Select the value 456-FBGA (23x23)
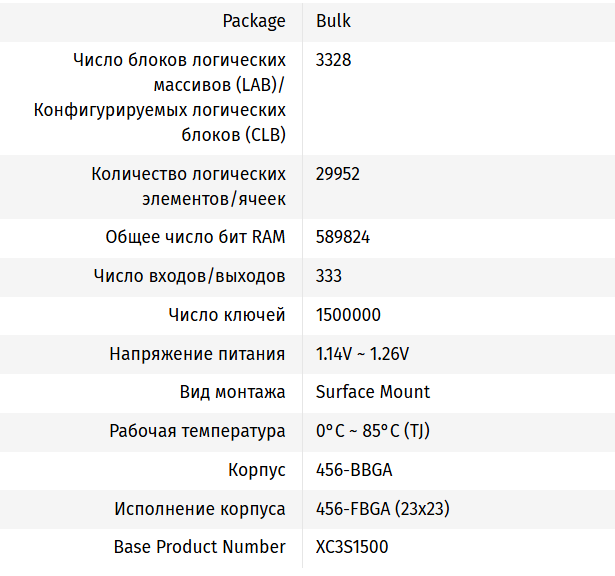The width and height of the screenshot is (615, 576). point(382,509)
